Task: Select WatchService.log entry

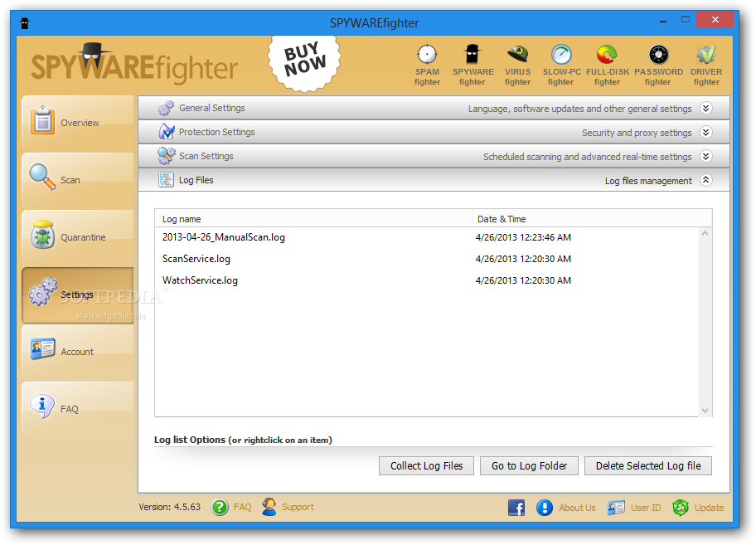Action: click(x=200, y=280)
